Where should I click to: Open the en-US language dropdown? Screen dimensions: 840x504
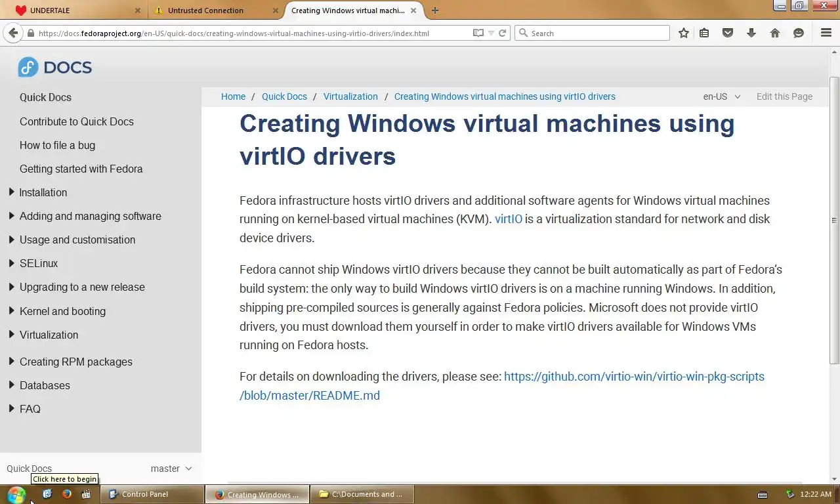[x=722, y=96]
